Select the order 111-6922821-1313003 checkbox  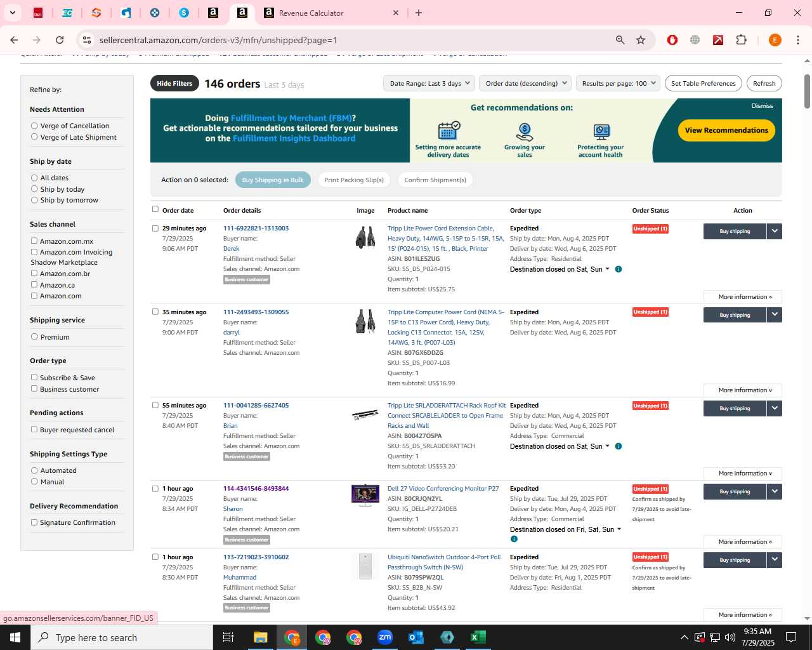(x=155, y=228)
